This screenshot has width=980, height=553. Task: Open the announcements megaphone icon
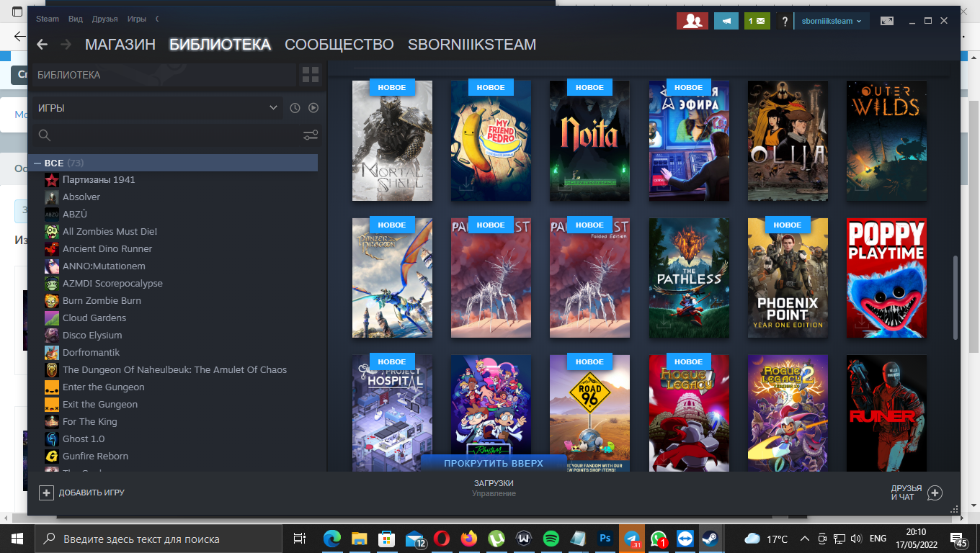(x=726, y=21)
